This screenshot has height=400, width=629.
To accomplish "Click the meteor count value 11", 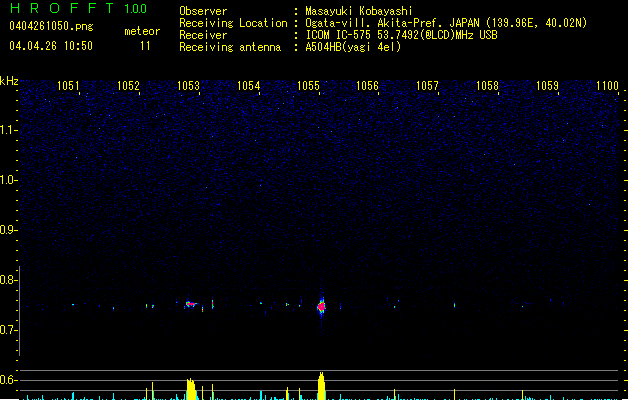I will click(x=145, y=46).
